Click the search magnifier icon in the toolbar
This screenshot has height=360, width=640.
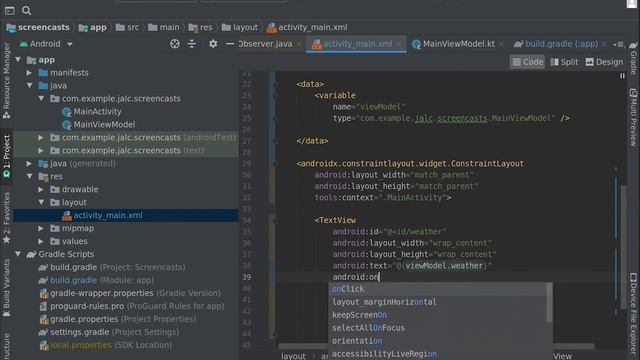[27, 10]
